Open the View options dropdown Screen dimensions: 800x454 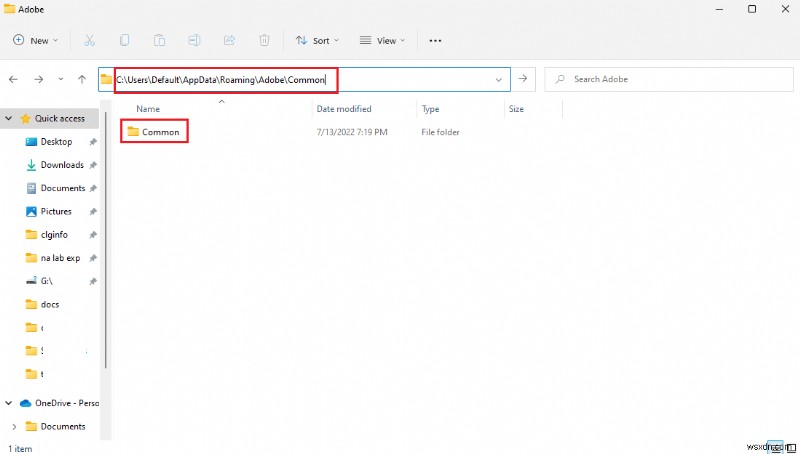coord(382,40)
